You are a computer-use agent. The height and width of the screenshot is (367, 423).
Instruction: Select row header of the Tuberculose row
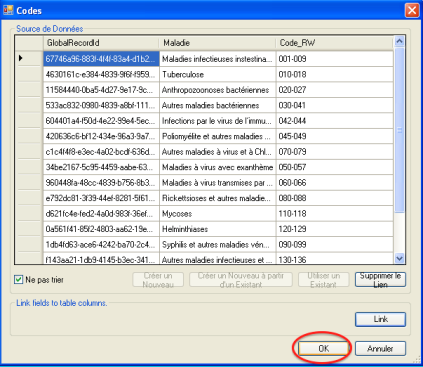(x=29, y=74)
